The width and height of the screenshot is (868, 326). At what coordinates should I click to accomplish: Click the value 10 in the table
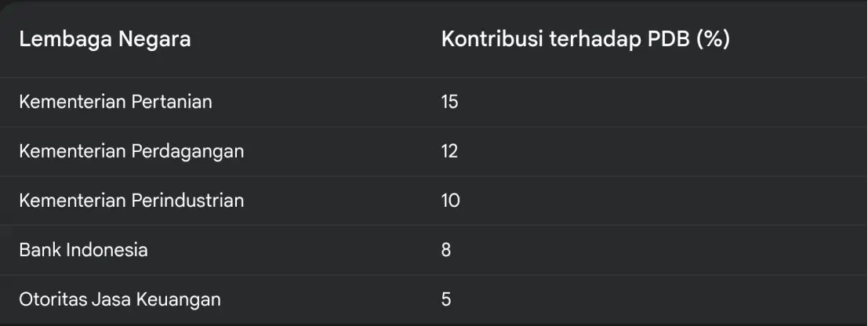451,201
